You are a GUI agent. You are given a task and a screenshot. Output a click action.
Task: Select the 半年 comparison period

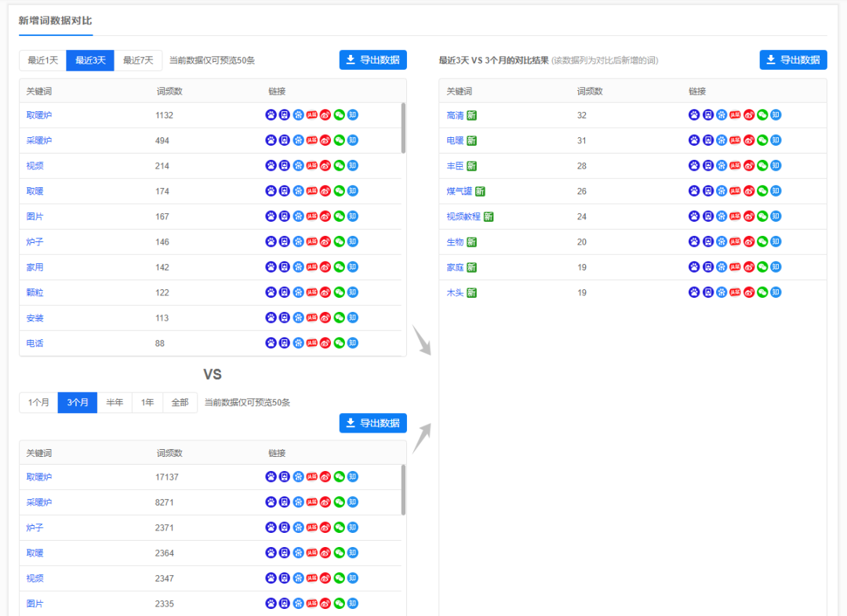pyautogui.click(x=115, y=403)
